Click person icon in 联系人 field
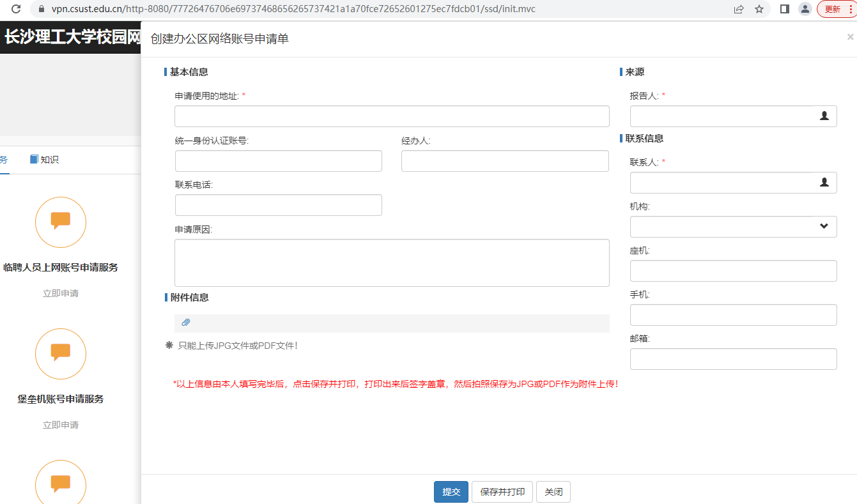 [x=824, y=182]
